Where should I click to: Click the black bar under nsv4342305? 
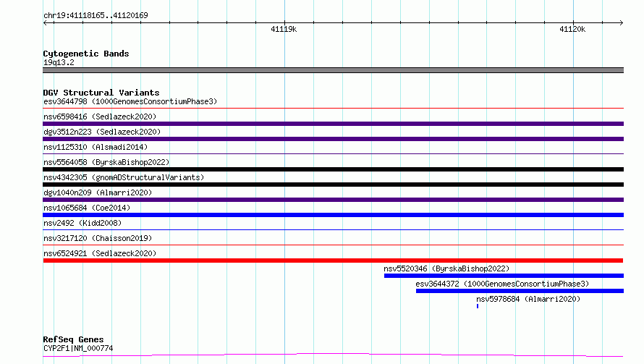click(x=333, y=185)
